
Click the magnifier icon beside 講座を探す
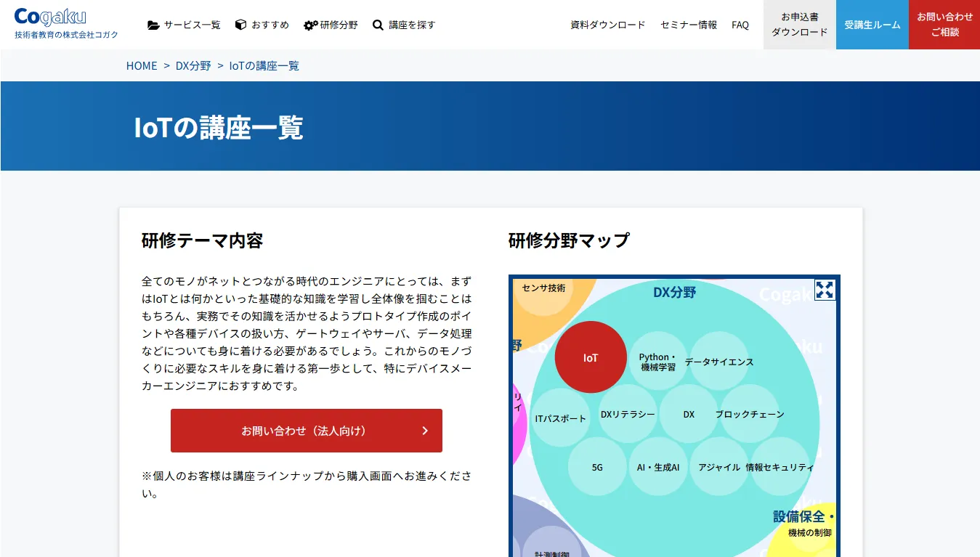point(378,25)
